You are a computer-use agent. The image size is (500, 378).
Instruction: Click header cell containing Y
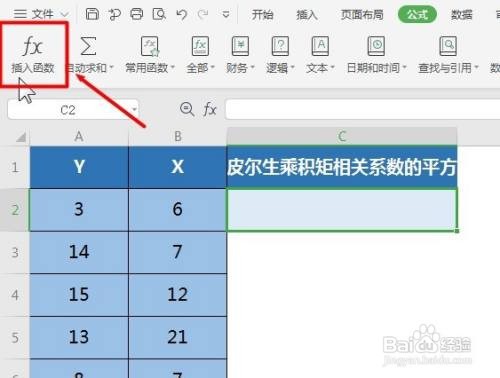[79, 167]
